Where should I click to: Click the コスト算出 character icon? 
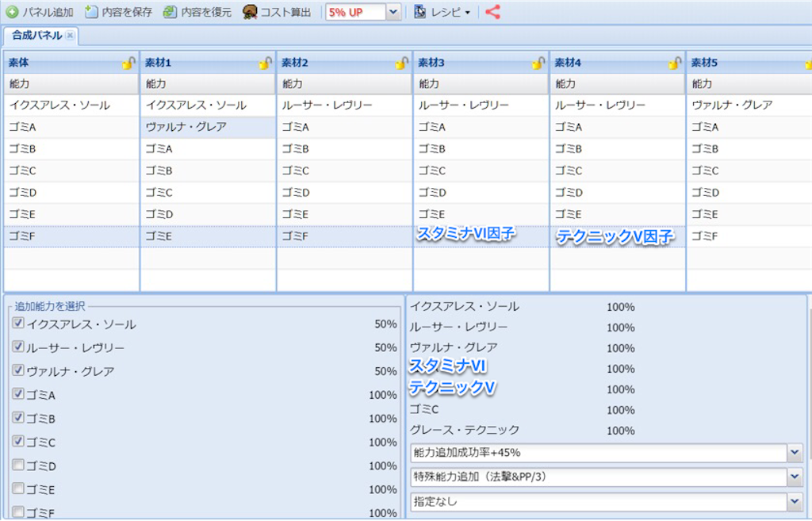[250, 12]
